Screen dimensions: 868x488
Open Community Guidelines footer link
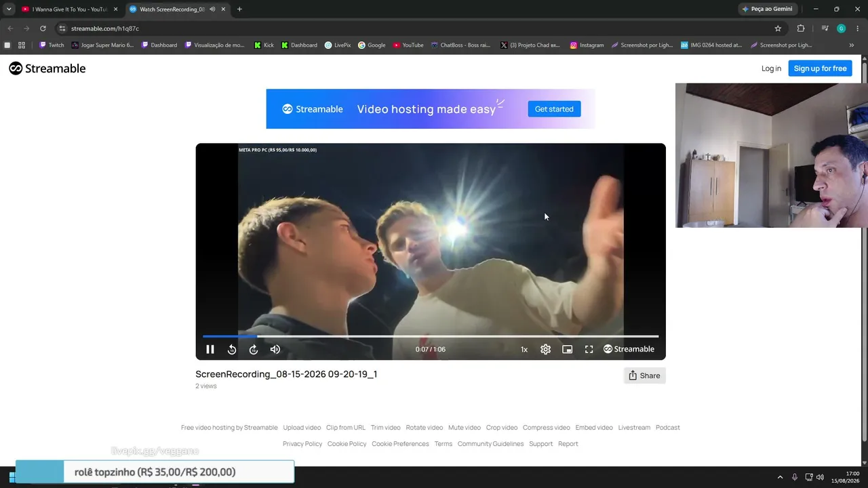coord(490,444)
